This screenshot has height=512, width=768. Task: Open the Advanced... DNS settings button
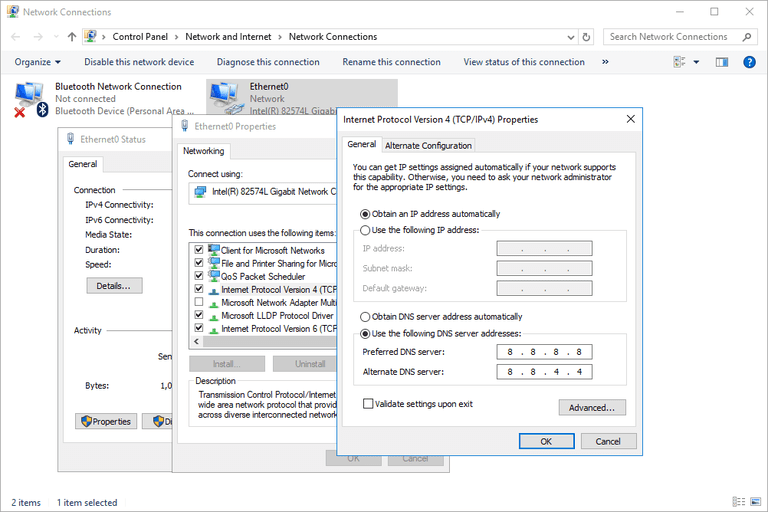tap(592, 408)
